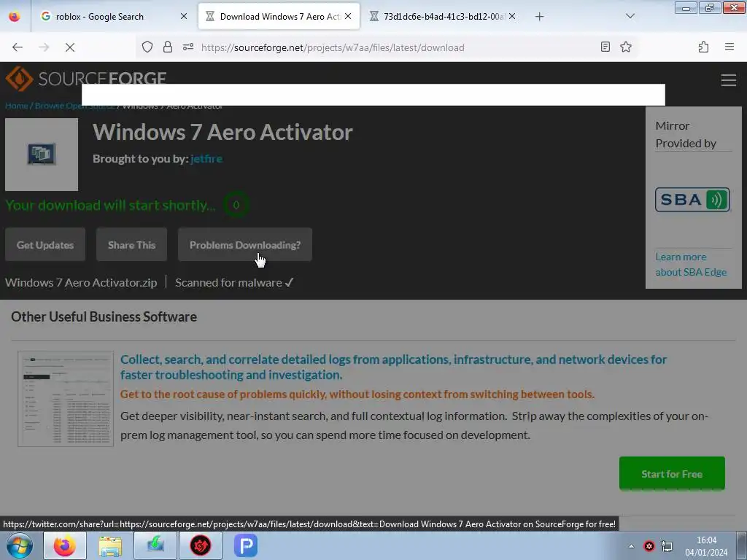Open the tracking protection shield icon

[x=147, y=47]
